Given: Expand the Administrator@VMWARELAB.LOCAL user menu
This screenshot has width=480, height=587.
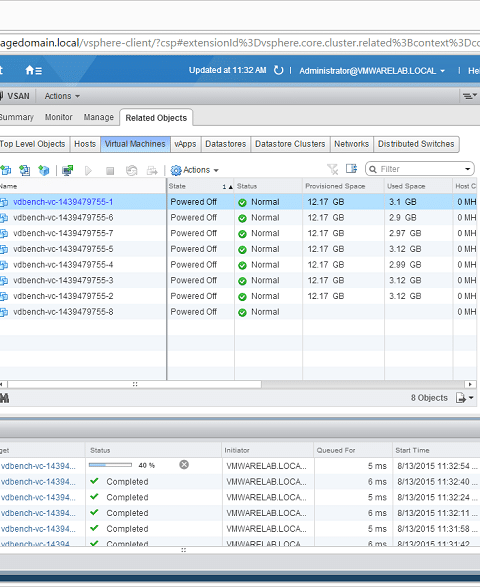Looking at the screenshot, I should [372, 71].
